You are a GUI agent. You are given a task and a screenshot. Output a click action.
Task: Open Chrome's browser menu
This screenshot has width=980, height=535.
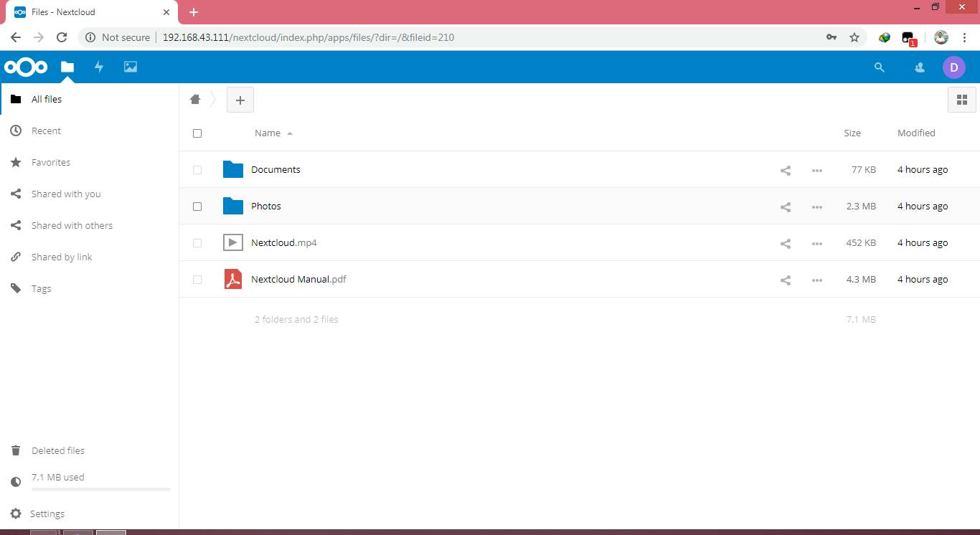[x=965, y=37]
